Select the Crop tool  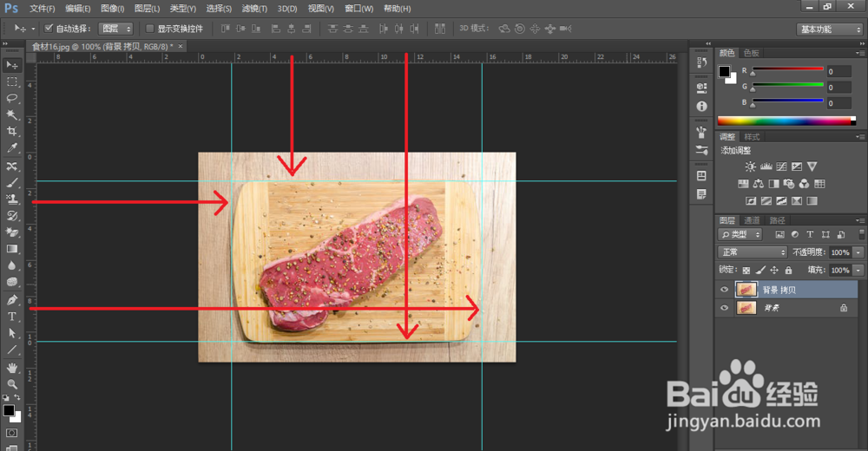tap(11, 132)
